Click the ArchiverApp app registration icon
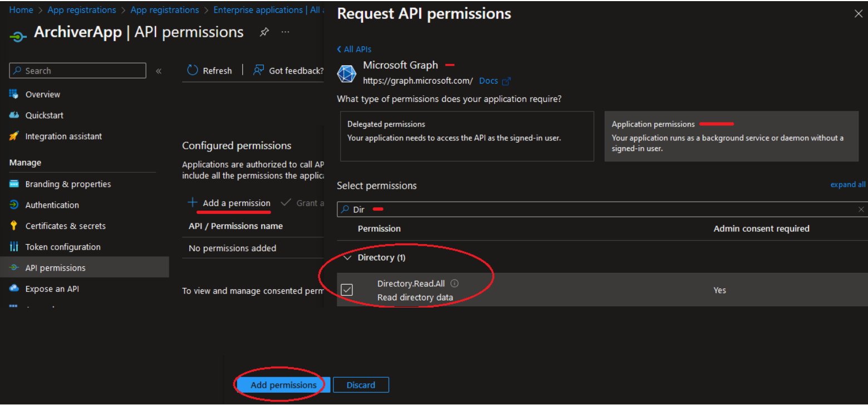Viewport: 868px width, 405px height. (x=18, y=36)
